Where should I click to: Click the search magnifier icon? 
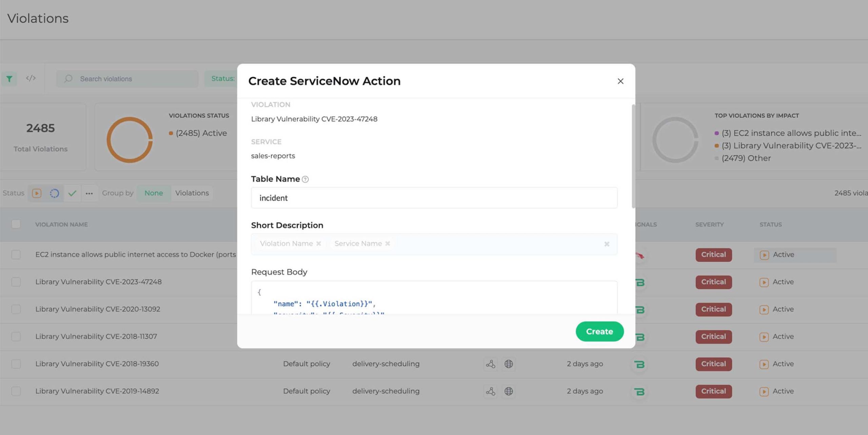point(68,79)
